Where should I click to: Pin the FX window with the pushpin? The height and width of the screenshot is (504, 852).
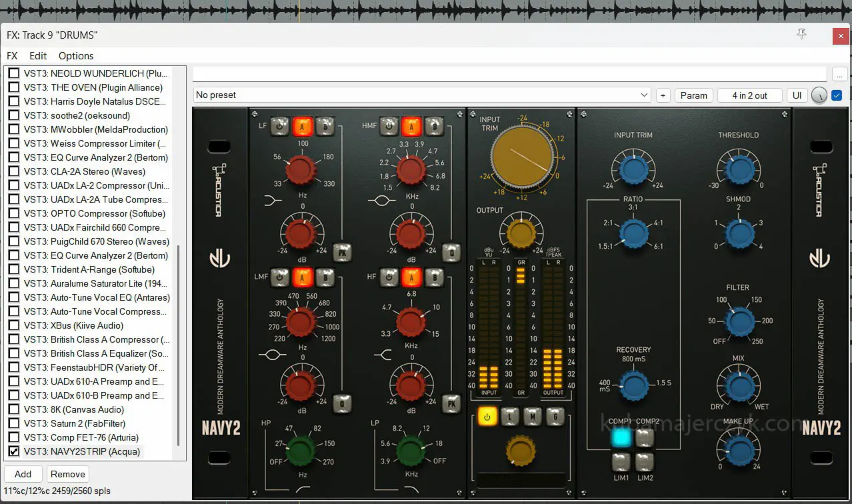[x=802, y=35]
